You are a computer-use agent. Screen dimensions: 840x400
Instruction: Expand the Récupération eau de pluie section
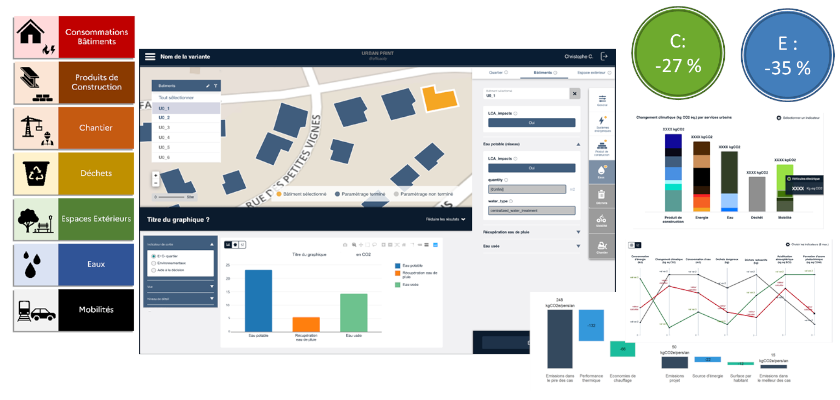coord(577,230)
